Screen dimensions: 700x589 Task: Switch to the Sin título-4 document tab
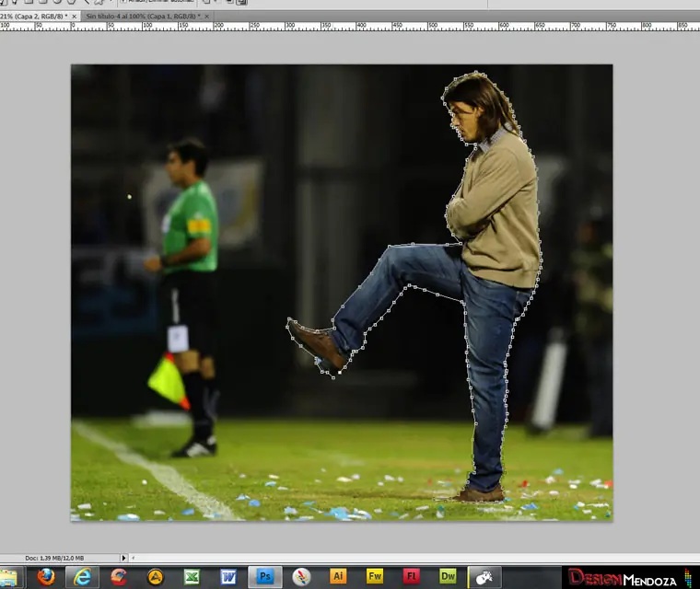pyautogui.click(x=141, y=17)
